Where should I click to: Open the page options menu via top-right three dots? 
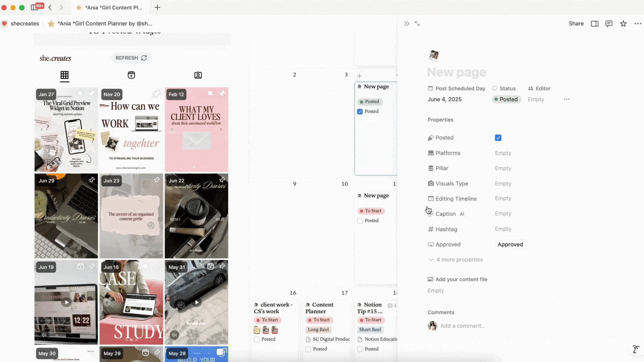[x=638, y=23]
